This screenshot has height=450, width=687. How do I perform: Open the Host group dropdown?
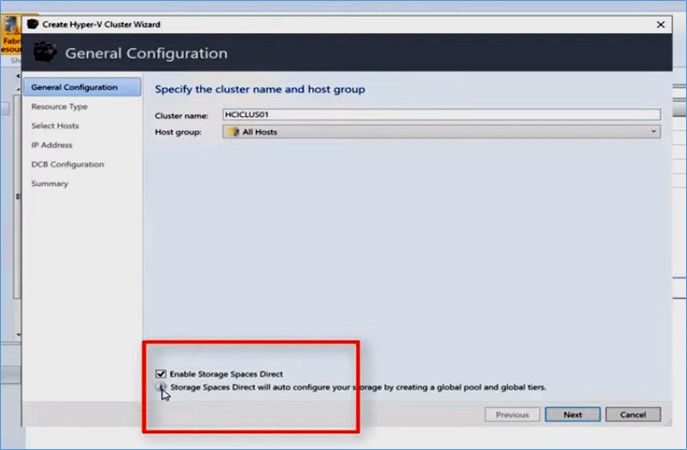tap(442, 132)
